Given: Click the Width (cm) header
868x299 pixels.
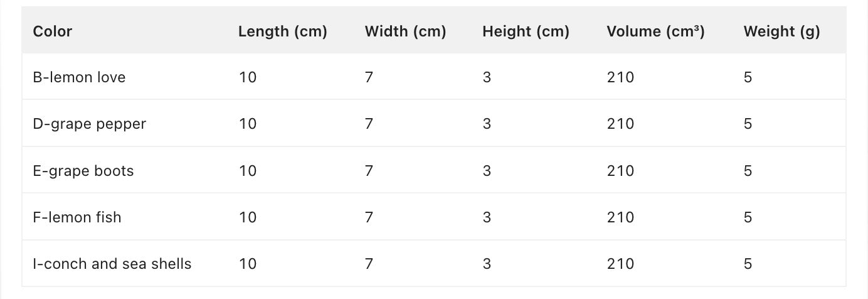Looking at the screenshot, I should pyautogui.click(x=405, y=31).
